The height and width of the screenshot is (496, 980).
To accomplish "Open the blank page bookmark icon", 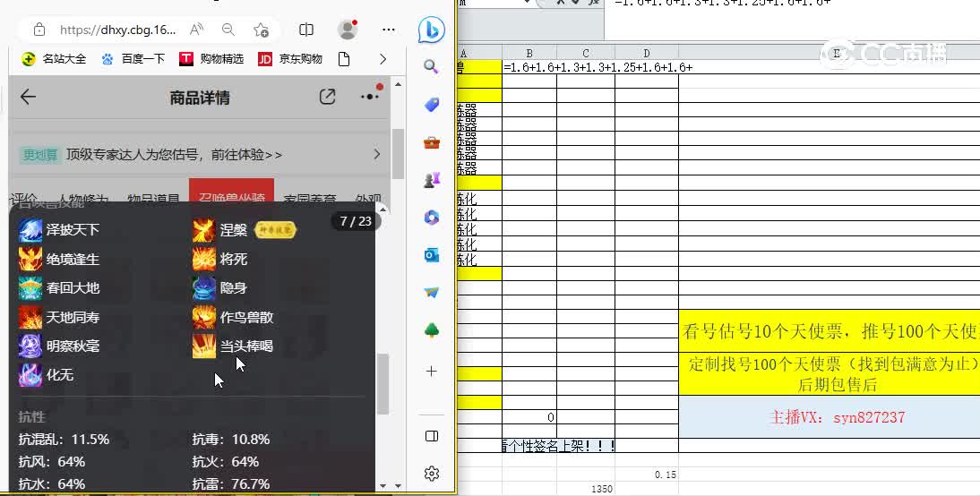I will pyautogui.click(x=344, y=59).
